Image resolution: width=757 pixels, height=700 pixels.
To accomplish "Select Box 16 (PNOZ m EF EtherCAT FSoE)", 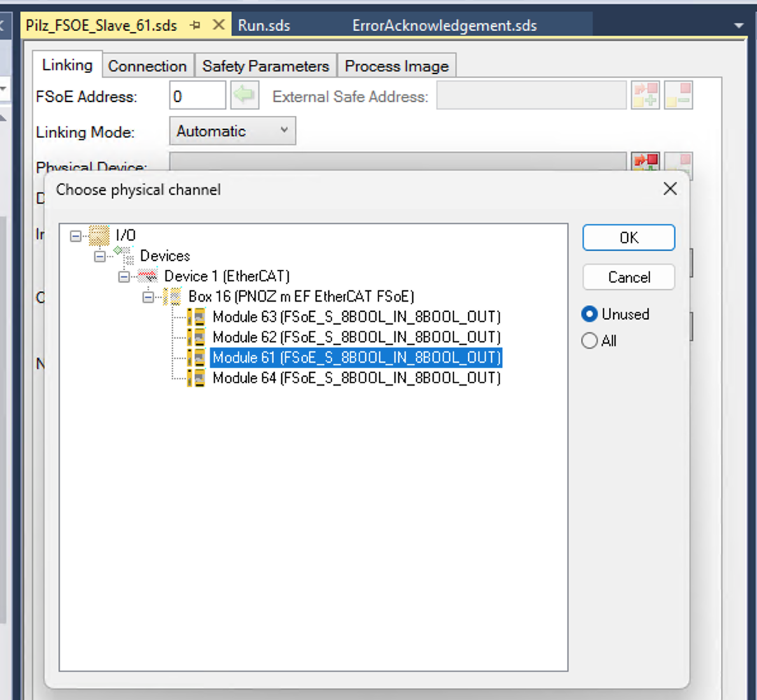I will (302, 297).
